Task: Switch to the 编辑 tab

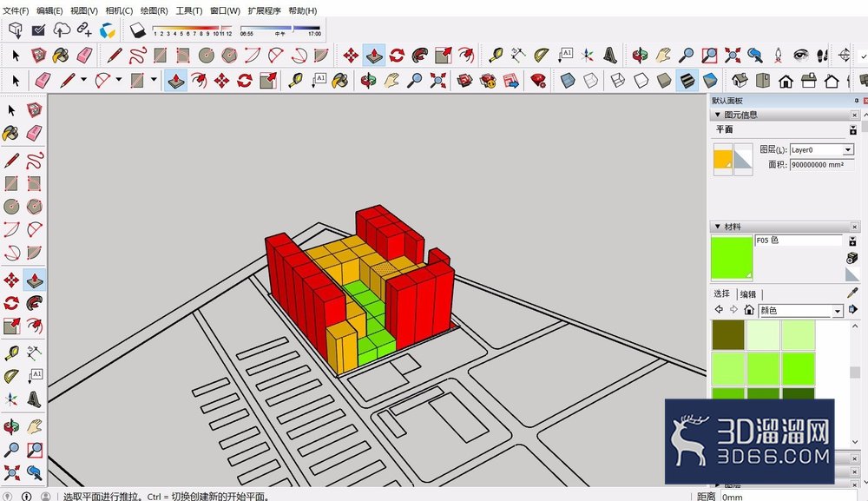Action: 748,294
